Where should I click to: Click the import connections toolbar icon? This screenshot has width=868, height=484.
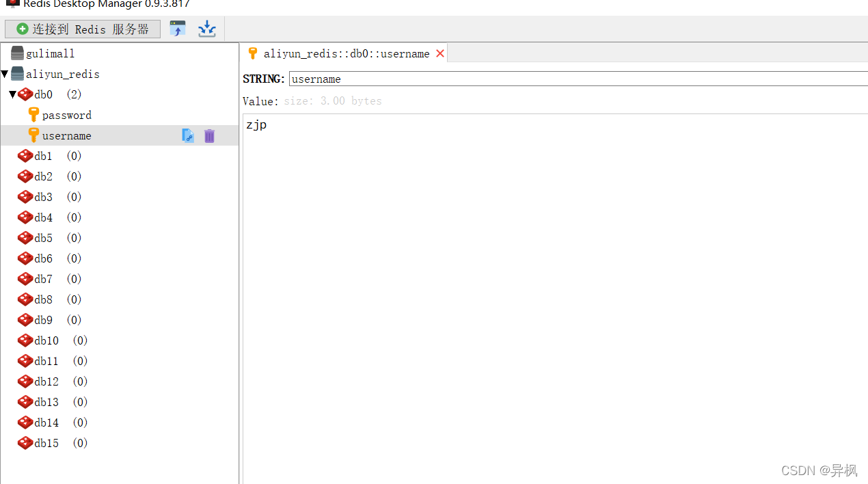(178, 29)
